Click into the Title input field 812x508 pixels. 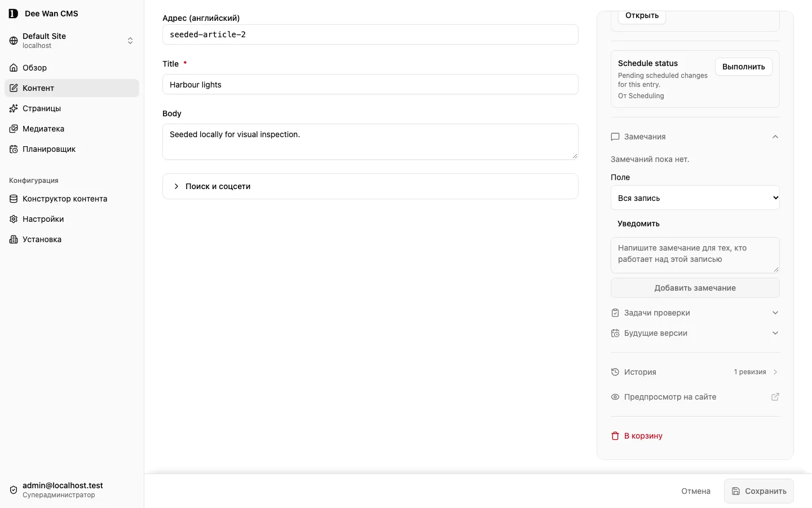click(370, 84)
